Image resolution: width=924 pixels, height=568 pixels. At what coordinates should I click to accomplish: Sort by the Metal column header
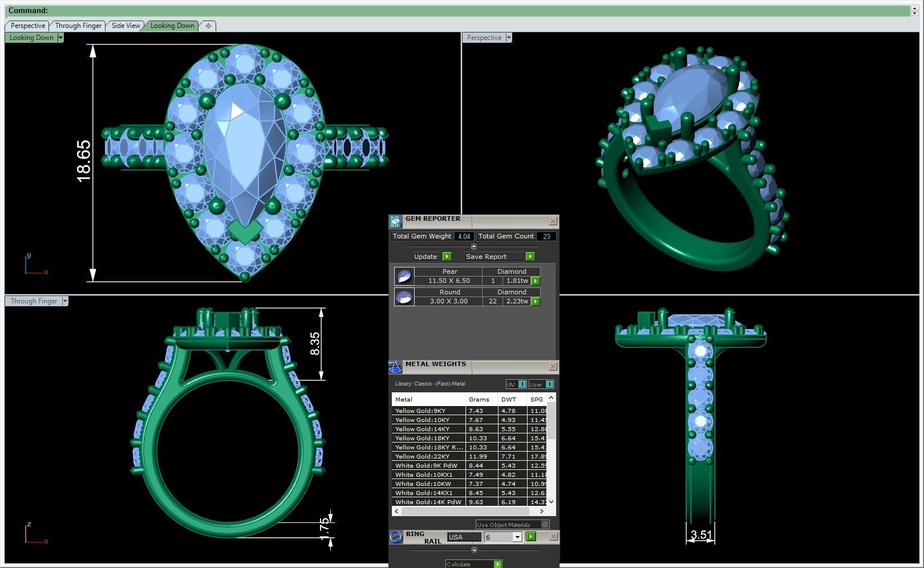(428, 399)
